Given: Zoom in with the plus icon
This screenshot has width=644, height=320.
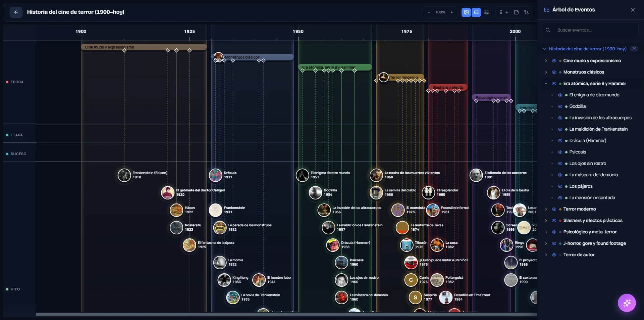Looking at the screenshot, I should pos(451,12).
